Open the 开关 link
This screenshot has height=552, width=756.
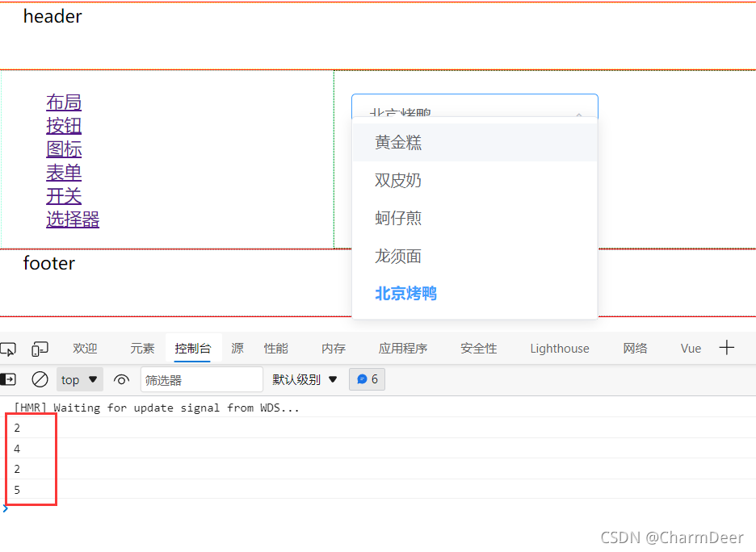point(64,196)
